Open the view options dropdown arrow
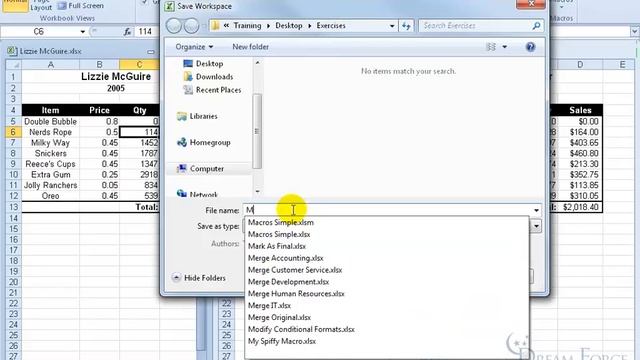 [x=504, y=47]
